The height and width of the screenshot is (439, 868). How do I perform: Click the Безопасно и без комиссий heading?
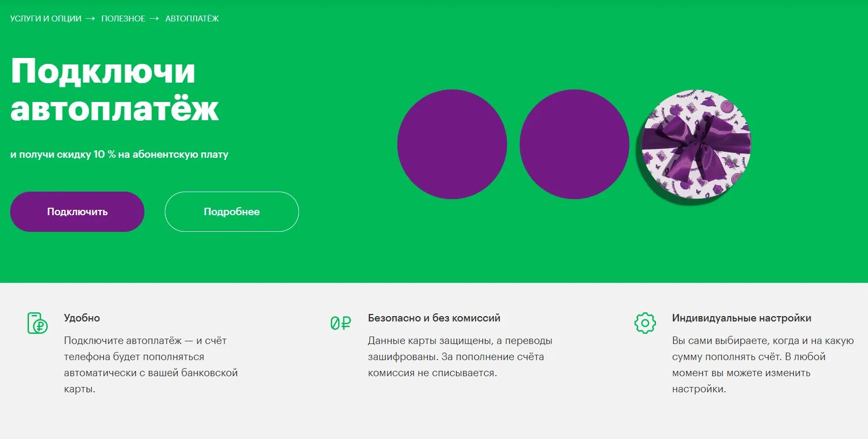434,318
